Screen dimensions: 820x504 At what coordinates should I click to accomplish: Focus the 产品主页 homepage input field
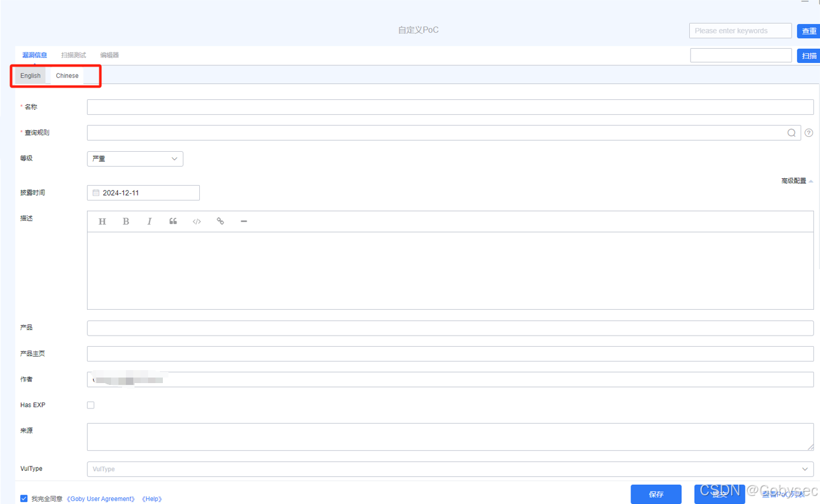pyautogui.click(x=450, y=353)
